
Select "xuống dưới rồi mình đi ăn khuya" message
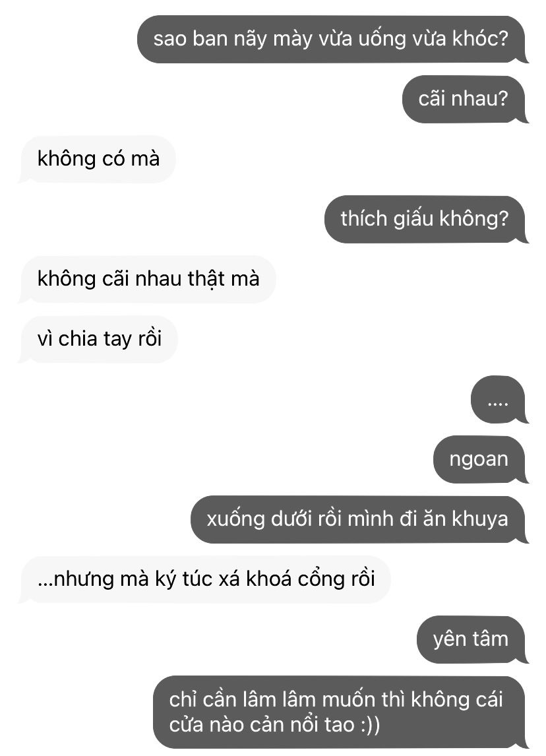[x=359, y=519]
